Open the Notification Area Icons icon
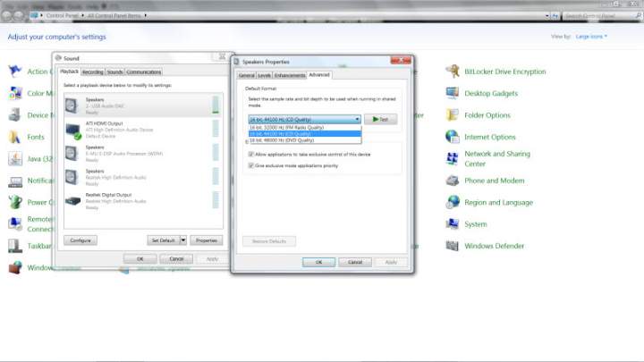This screenshot has height=362, width=644. click(15, 181)
